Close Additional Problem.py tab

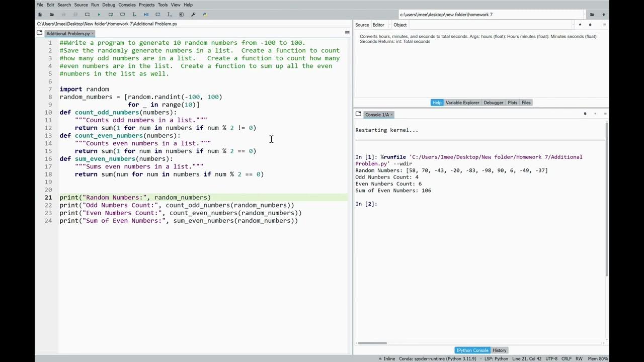(x=93, y=34)
